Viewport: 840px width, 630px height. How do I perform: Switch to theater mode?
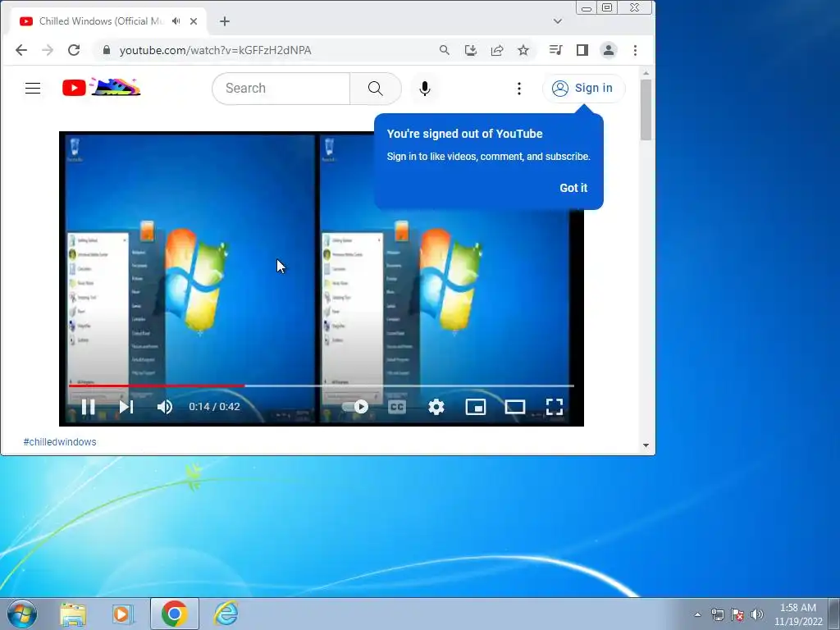pyautogui.click(x=515, y=407)
